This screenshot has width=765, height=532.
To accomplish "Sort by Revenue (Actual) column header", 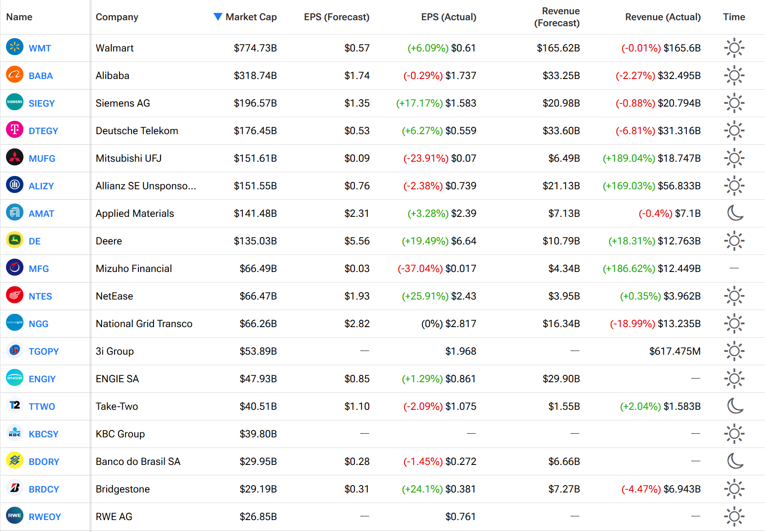I will (x=663, y=17).
